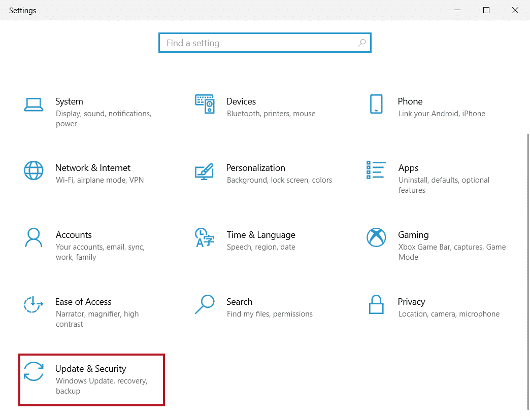Open Ease of Access heading

[83, 301]
